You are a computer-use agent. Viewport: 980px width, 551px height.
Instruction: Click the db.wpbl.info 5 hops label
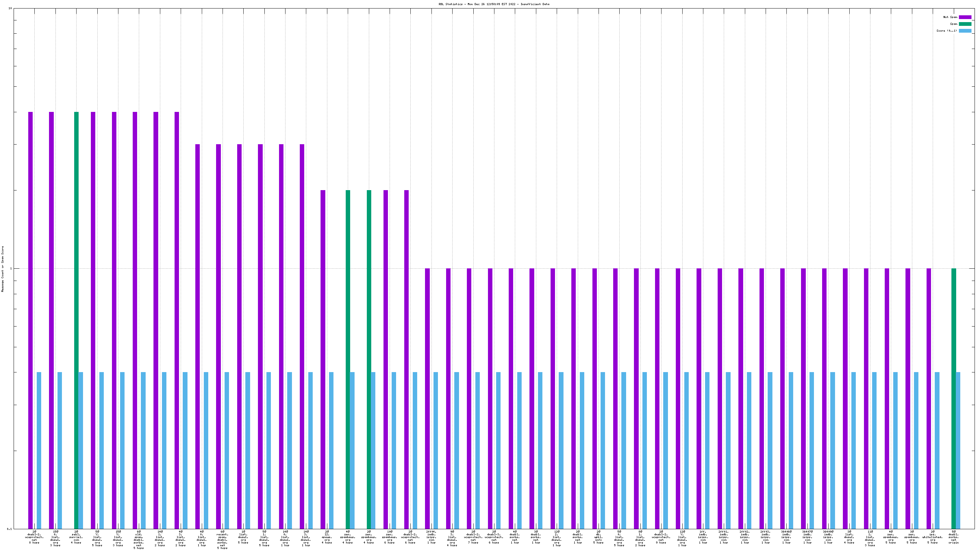598,537
